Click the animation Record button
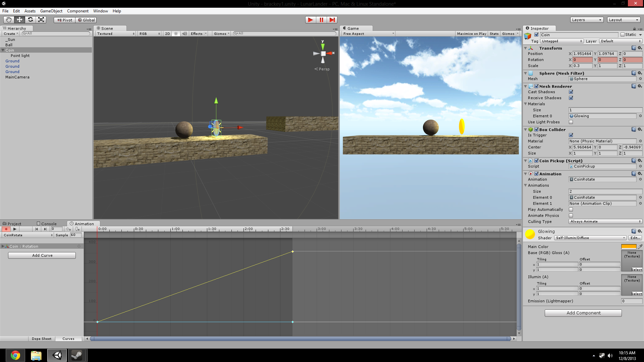 pyautogui.click(x=6, y=229)
